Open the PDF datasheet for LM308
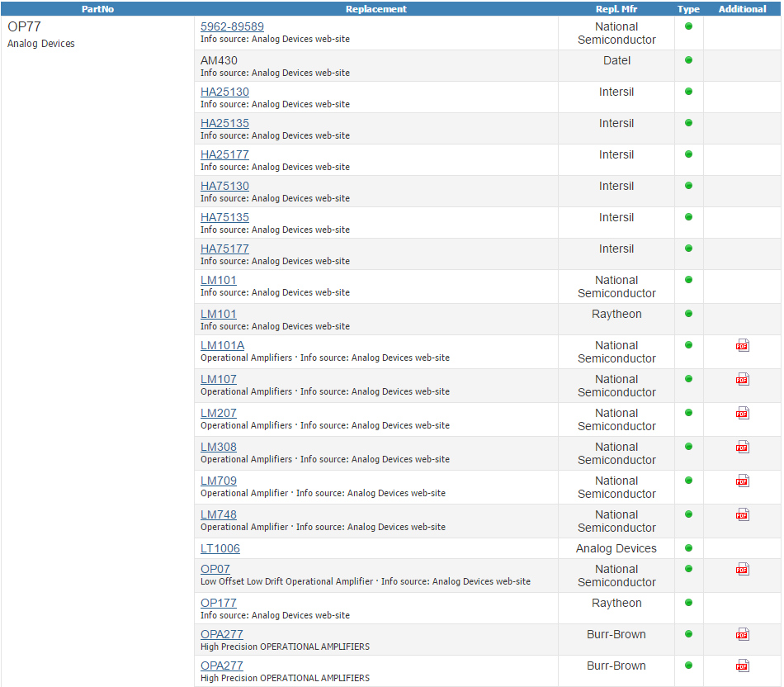The image size is (784, 687). [x=742, y=448]
